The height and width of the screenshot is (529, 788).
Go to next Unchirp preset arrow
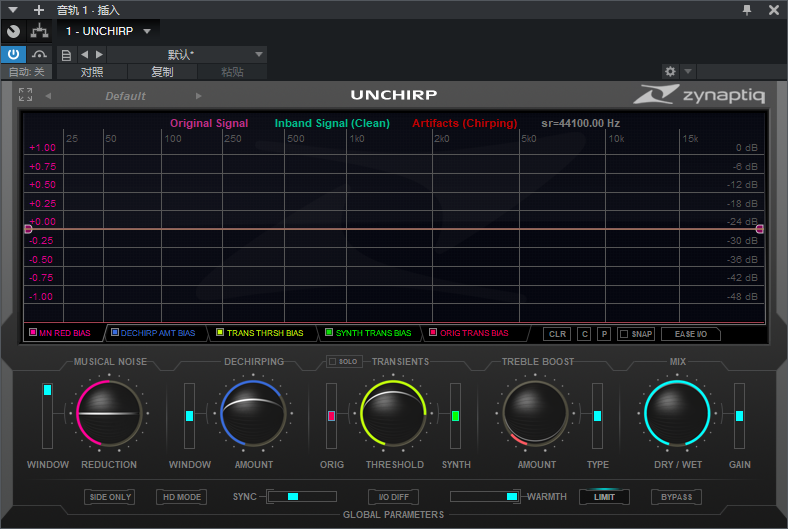click(x=199, y=95)
